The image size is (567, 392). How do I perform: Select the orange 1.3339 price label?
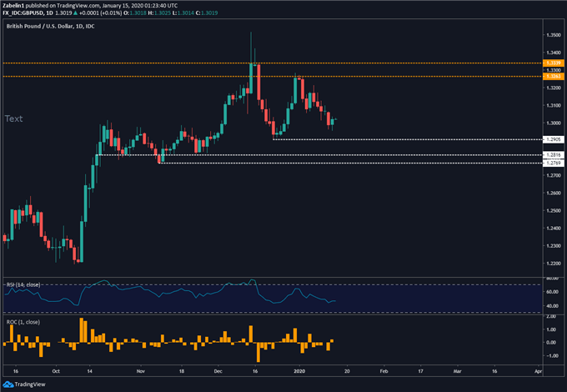[554, 63]
